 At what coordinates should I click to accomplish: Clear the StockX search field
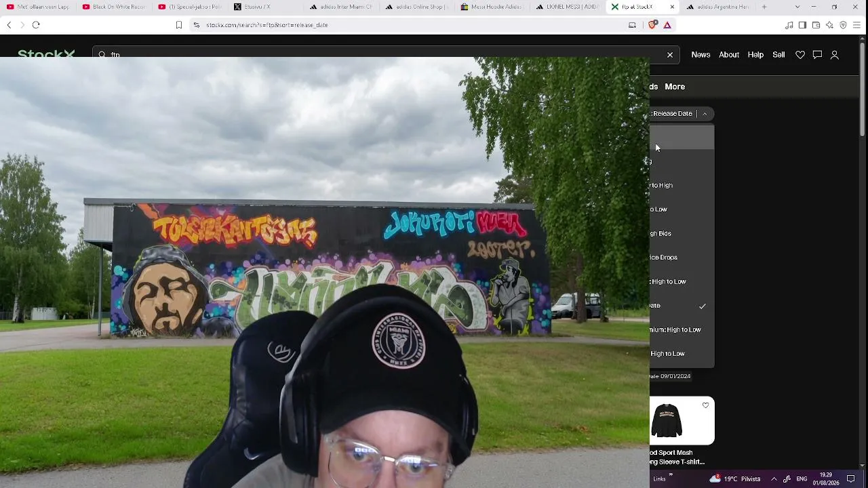point(670,55)
